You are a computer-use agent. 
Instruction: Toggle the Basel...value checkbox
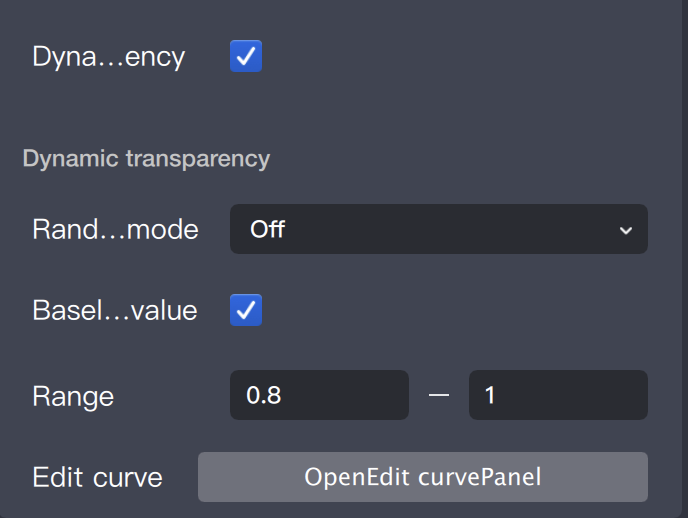(246, 310)
